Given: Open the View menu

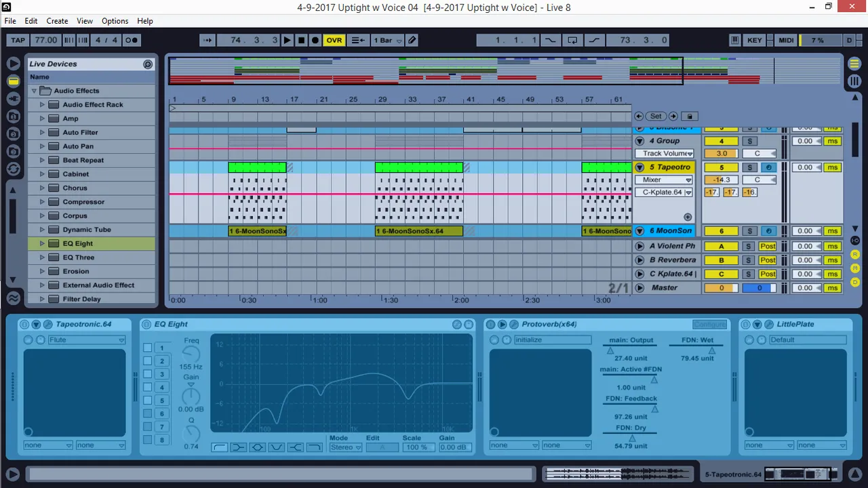Looking at the screenshot, I should click(x=85, y=21).
